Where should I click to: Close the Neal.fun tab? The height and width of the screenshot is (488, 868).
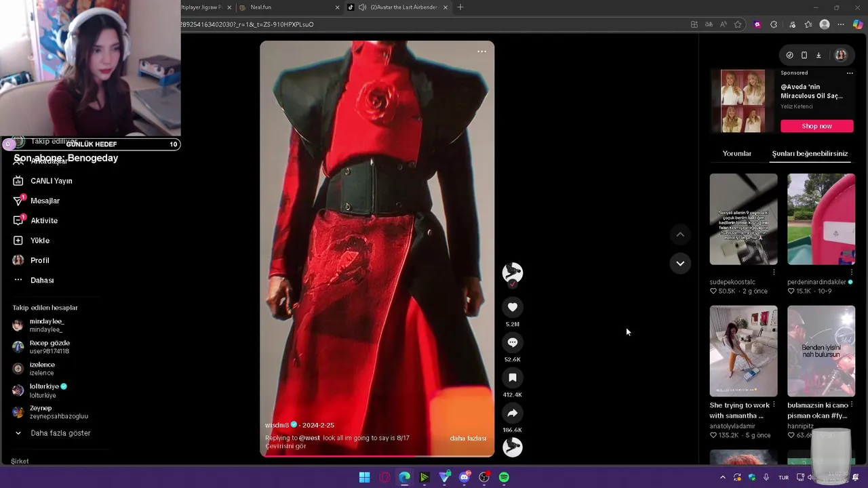[337, 7]
